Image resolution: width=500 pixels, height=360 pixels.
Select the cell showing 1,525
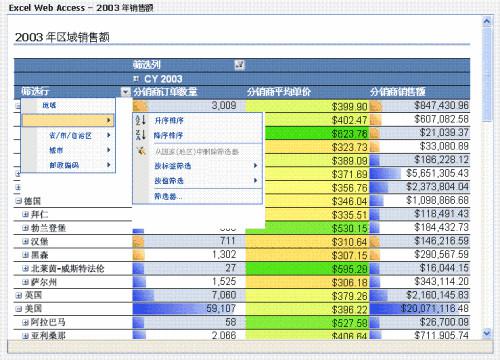pos(189,282)
